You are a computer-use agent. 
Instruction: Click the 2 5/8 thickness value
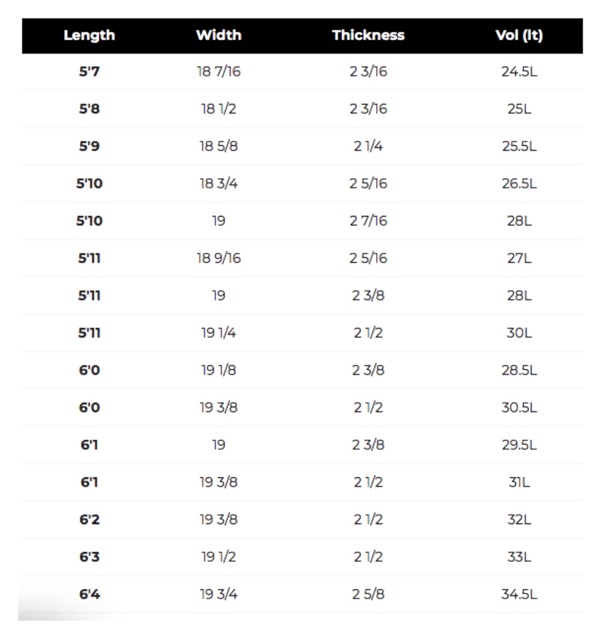[368, 594]
